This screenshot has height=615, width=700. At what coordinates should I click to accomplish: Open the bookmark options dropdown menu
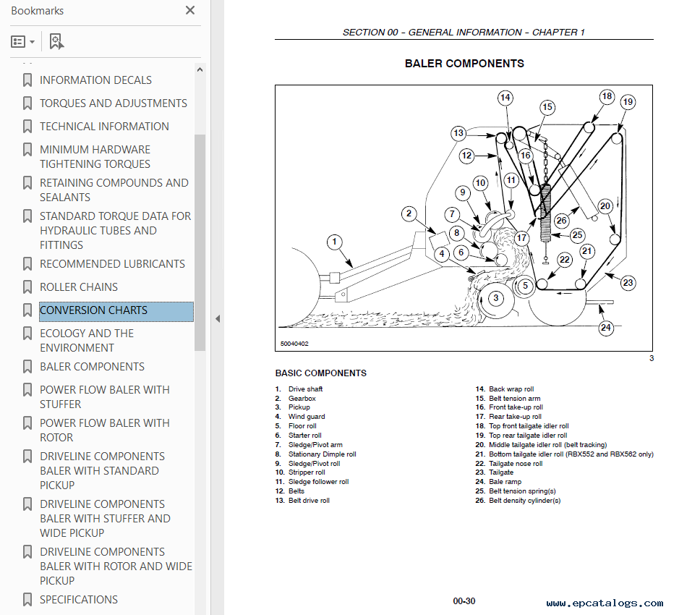coord(22,42)
